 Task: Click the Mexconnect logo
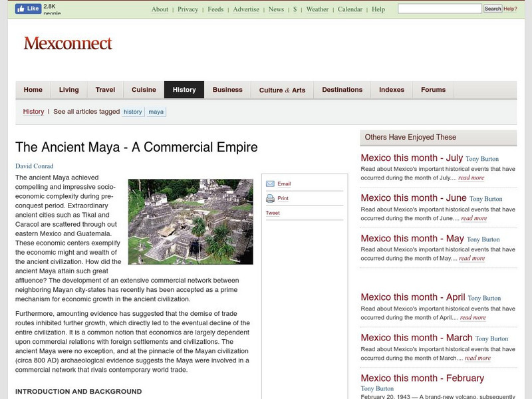(68, 44)
